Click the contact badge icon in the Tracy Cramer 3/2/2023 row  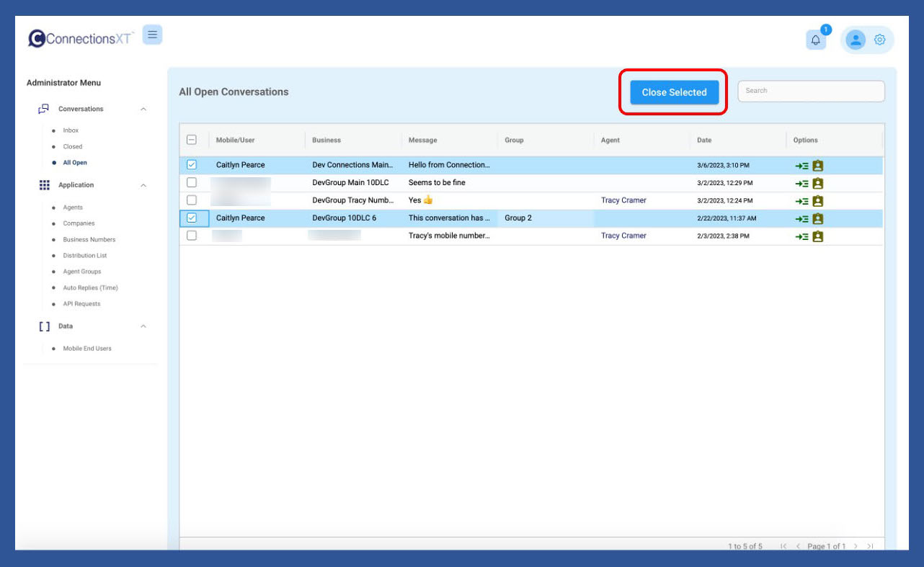tap(817, 201)
